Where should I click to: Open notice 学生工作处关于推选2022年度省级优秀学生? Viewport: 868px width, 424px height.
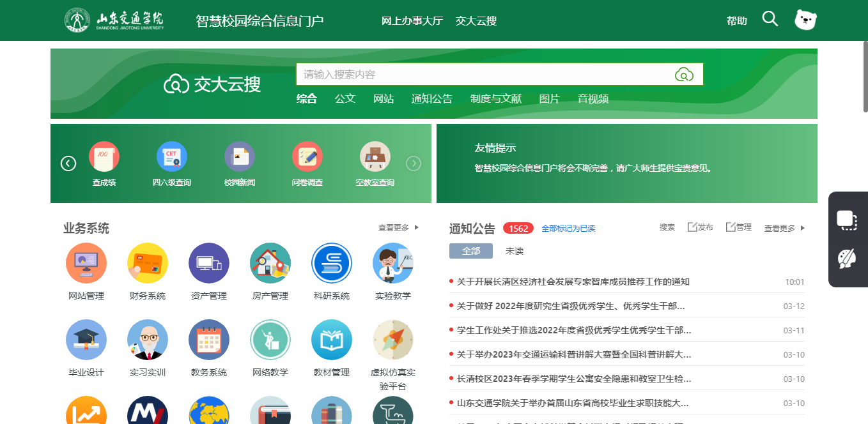click(574, 330)
